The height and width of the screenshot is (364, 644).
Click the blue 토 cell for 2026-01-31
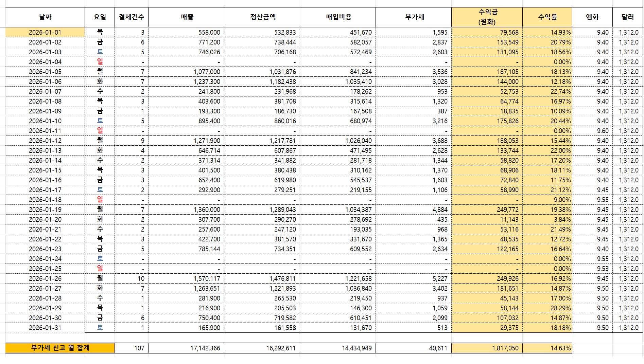point(100,328)
